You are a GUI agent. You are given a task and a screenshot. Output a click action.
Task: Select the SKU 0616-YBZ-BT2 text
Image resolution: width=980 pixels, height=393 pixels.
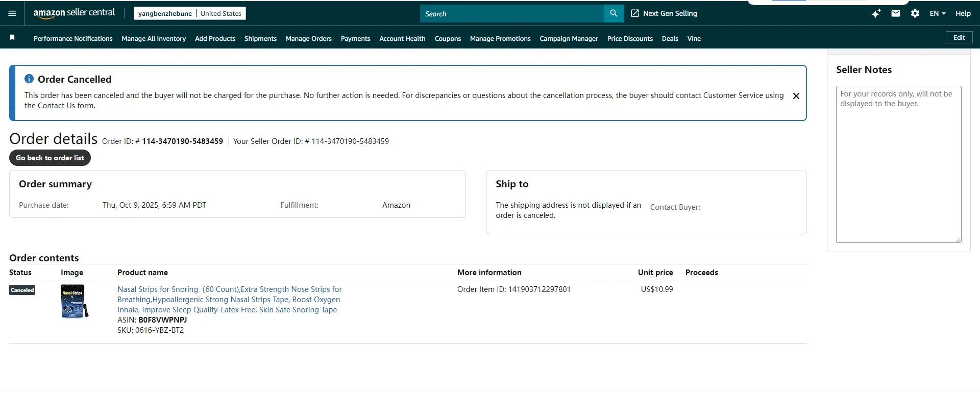click(151, 330)
